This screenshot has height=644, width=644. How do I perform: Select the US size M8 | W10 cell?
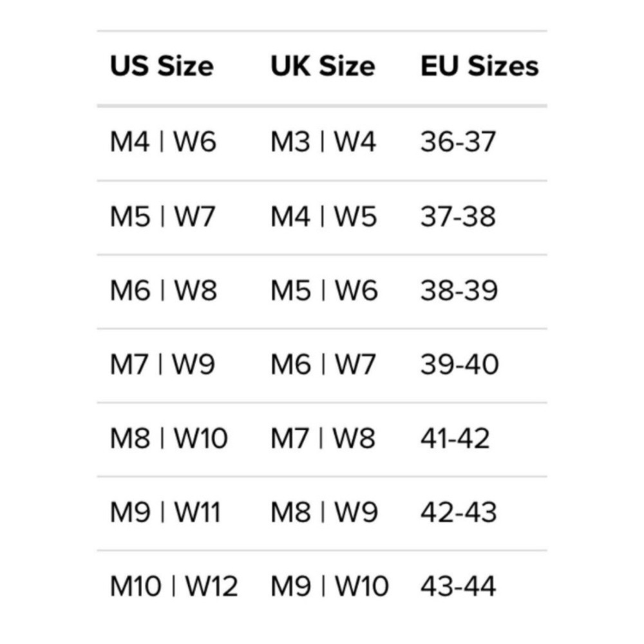tap(169, 439)
